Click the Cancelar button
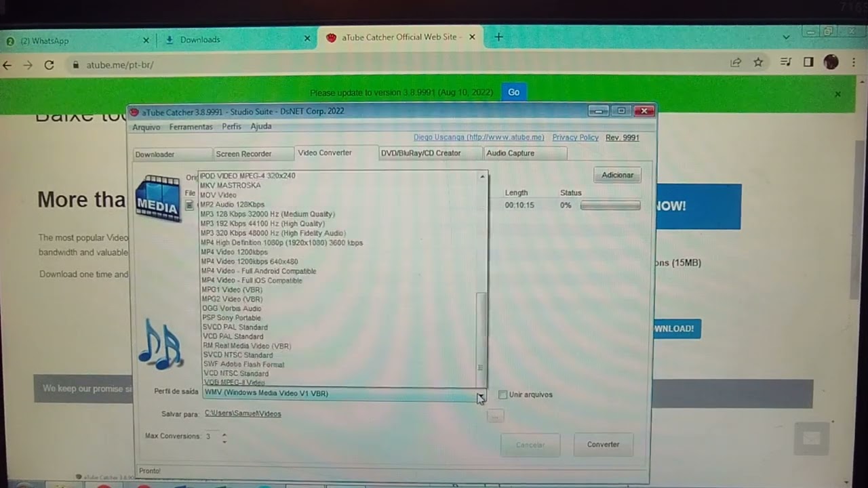The height and width of the screenshot is (488, 868). click(530, 445)
